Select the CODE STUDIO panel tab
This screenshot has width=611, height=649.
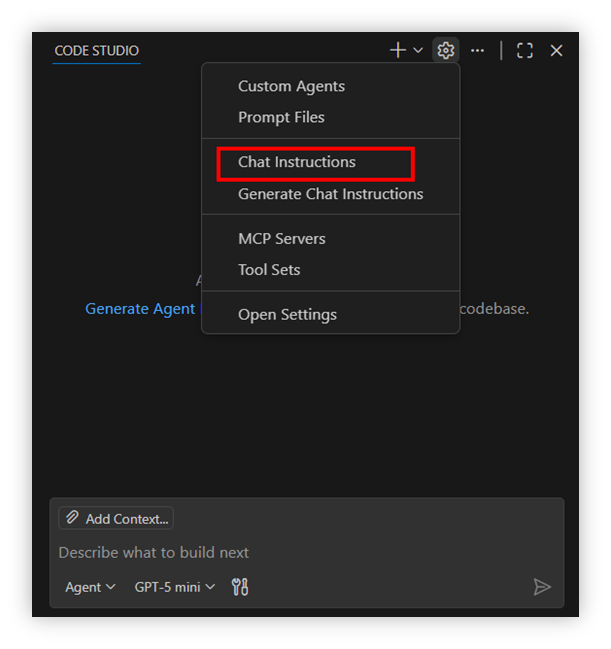(x=97, y=50)
